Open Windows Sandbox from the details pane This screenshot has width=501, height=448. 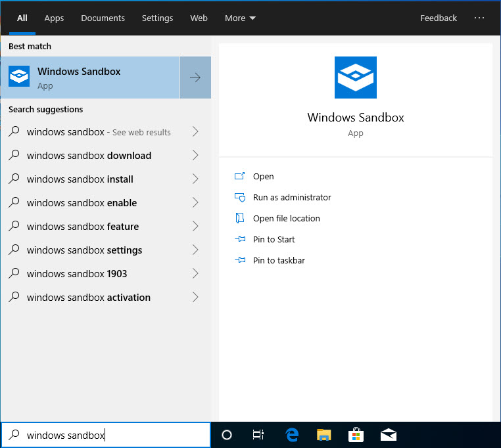[x=263, y=176]
